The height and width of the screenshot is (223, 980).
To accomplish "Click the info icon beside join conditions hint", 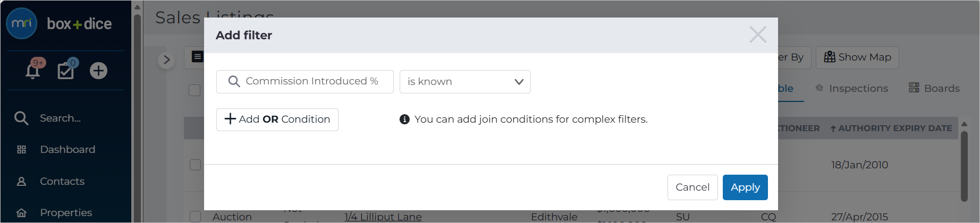I will pyautogui.click(x=404, y=119).
